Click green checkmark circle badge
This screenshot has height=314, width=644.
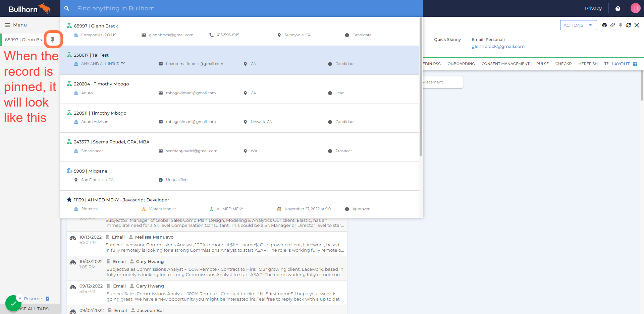[x=13, y=303]
